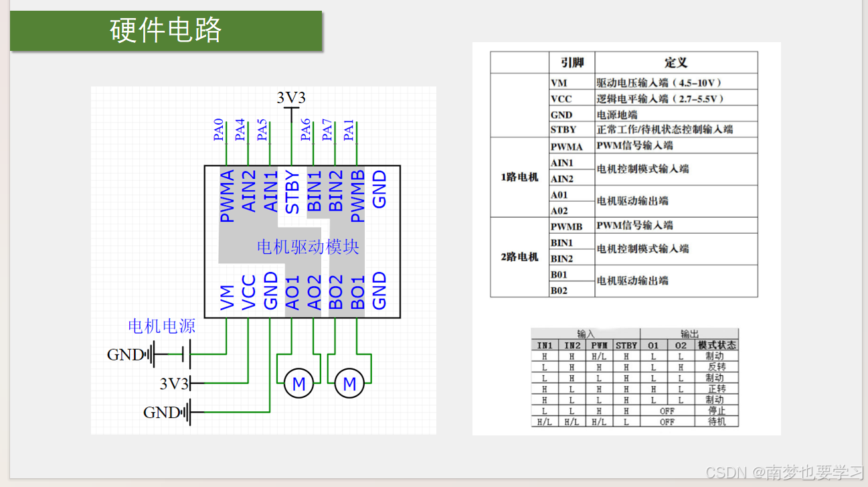This screenshot has width=868, height=487.
Task: Click BIN1 pin on the chip diagram
Action: click(x=314, y=191)
